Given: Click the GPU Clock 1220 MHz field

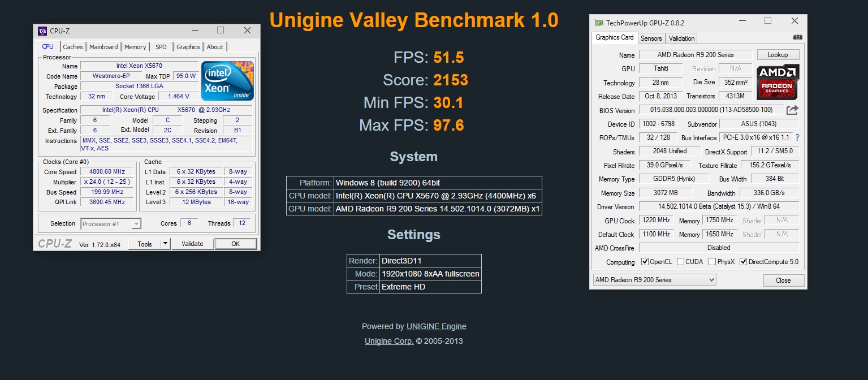Looking at the screenshot, I should [x=656, y=220].
